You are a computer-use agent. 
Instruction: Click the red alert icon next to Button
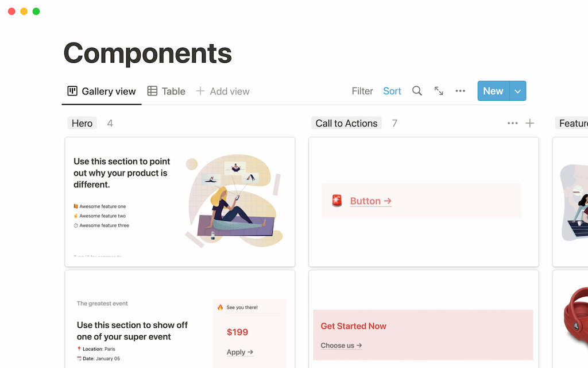336,201
